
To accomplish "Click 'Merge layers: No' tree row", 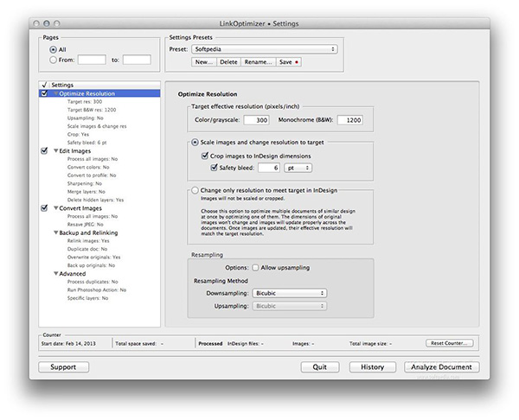I will pos(86,192).
